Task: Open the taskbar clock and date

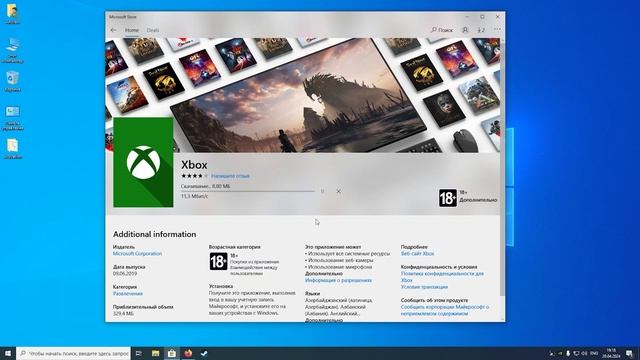Action: pos(611,353)
